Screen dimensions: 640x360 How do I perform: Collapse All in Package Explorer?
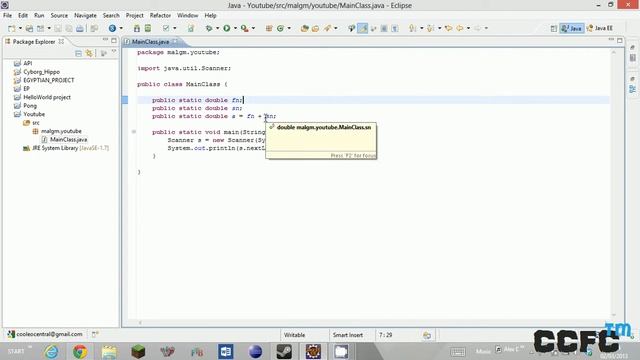point(78,53)
